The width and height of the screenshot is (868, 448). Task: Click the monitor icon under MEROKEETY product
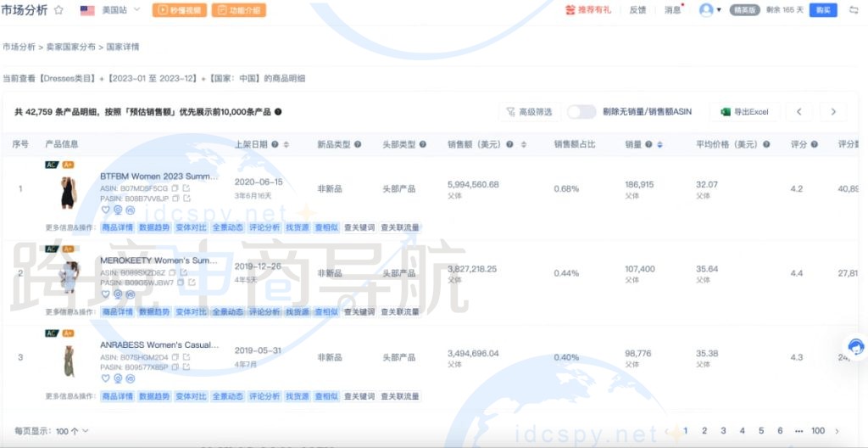click(x=118, y=294)
